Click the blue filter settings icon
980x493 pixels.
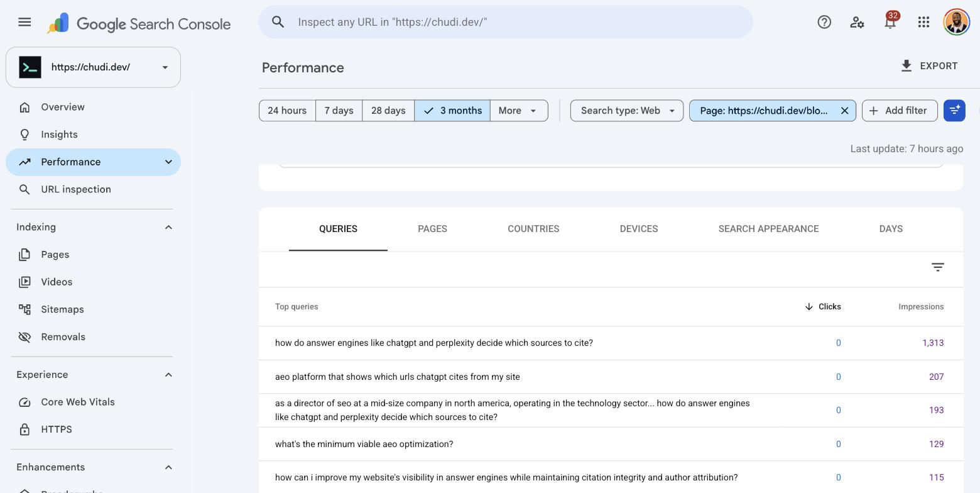pos(954,111)
